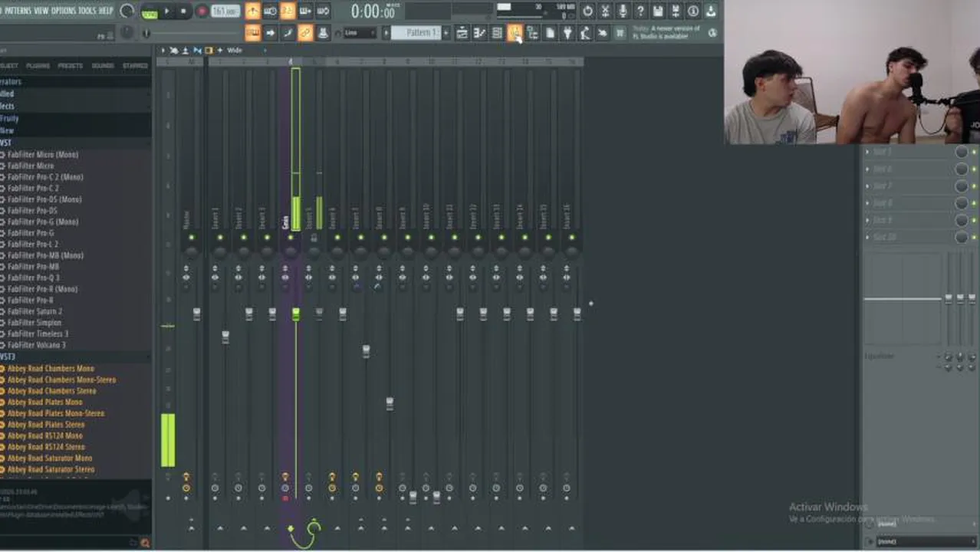980x552 pixels.
Task: Click the tempo display field
Action: [225, 11]
